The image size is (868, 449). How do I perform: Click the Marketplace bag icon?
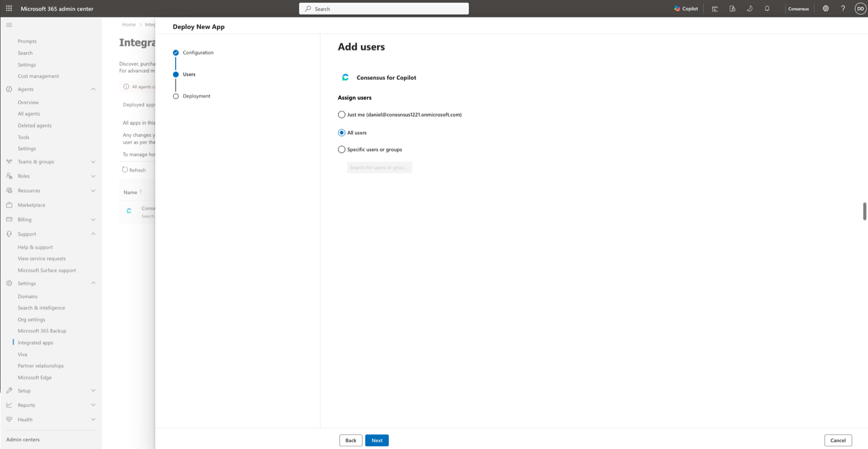click(9, 205)
